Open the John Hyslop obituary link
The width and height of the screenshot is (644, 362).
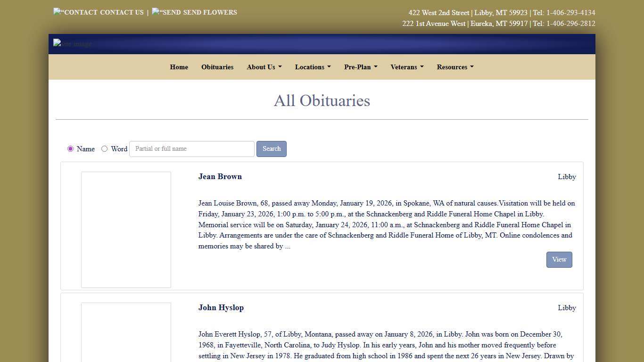click(221, 307)
